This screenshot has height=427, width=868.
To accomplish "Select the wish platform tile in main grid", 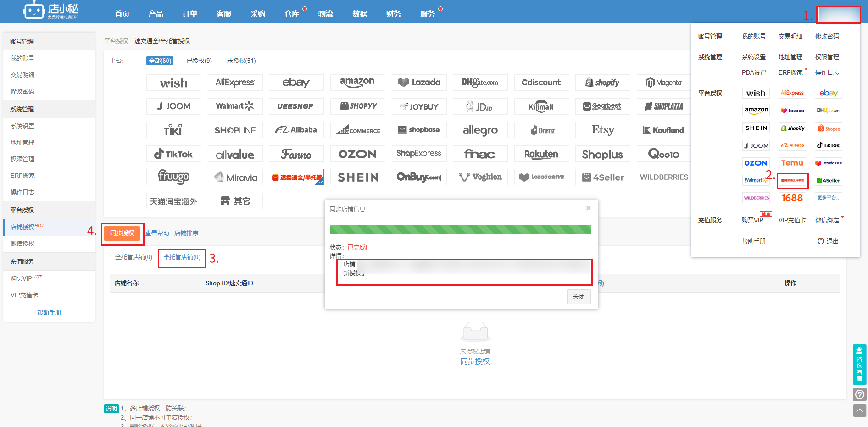I will click(x=174, y=83).
